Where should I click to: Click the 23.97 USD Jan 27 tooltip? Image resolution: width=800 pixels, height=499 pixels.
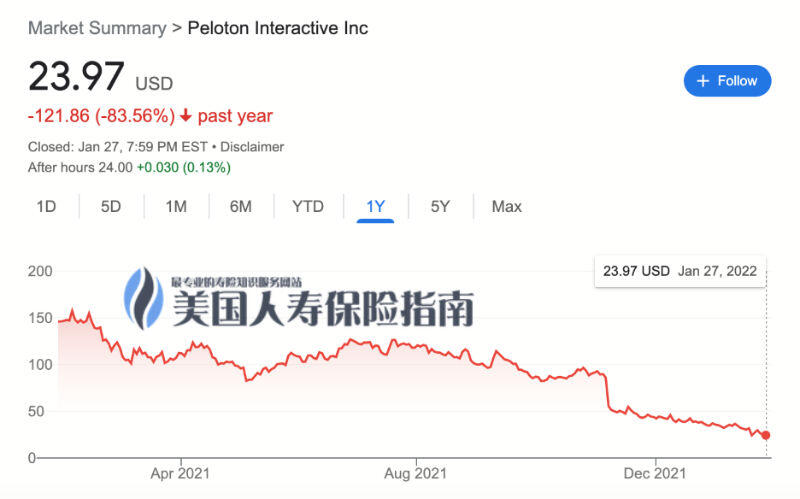680,271
